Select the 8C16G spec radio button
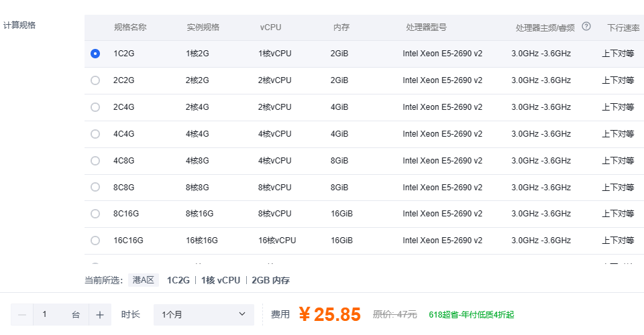The height and width of the screenshot is (335, 644). [95, 214]
